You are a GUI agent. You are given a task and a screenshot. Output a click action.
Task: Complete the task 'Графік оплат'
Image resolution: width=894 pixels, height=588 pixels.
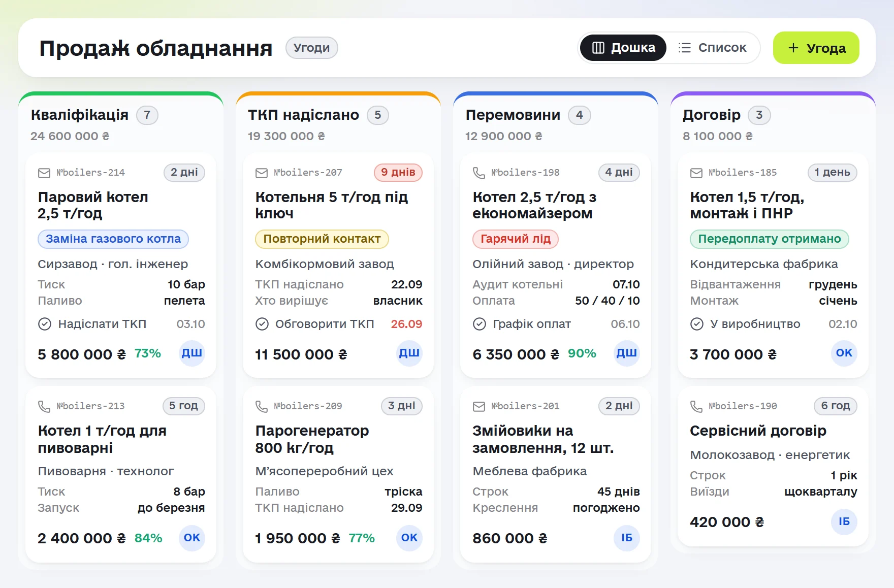point(480,324)
